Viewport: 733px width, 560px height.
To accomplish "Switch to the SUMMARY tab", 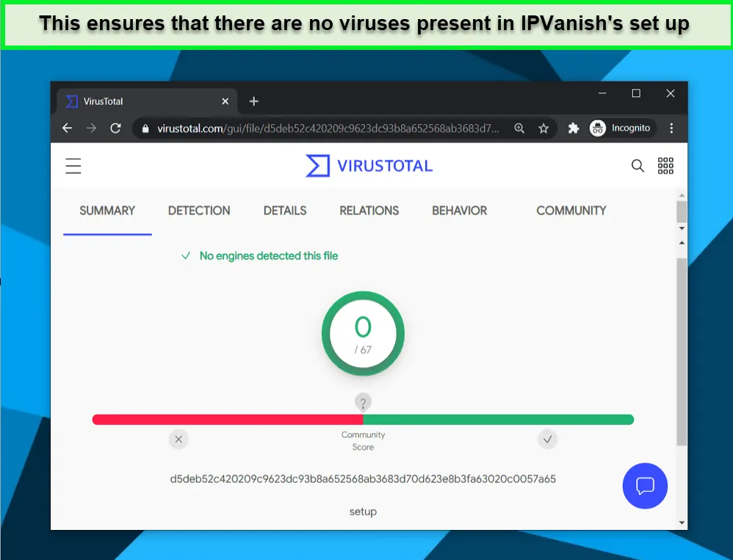I will (x=107, y=211).
